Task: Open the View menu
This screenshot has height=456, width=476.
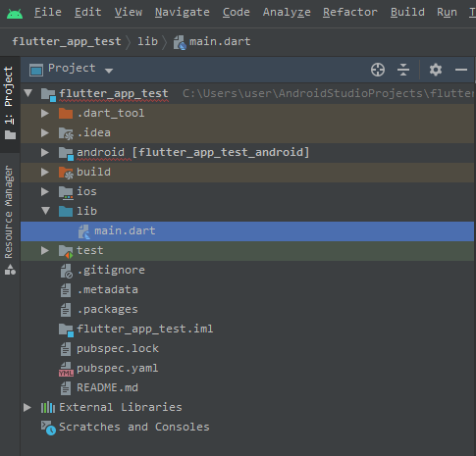Action: 129,12
